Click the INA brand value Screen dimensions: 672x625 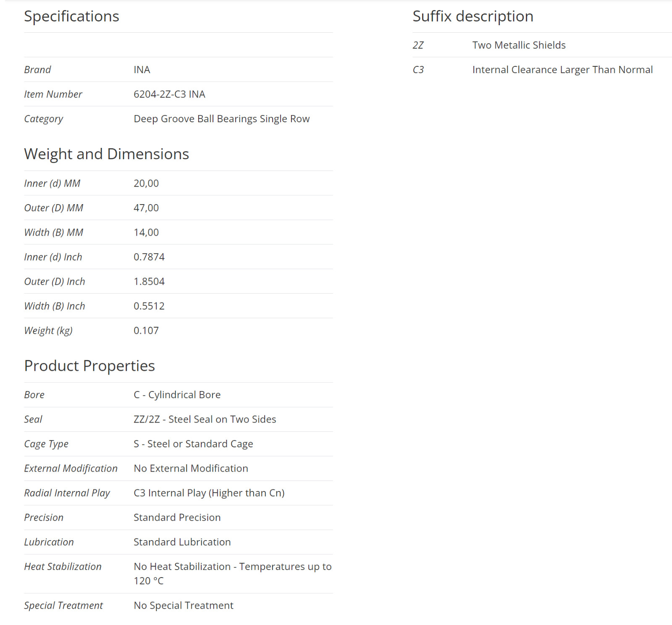pyautogui.click(x=142, y=70)
